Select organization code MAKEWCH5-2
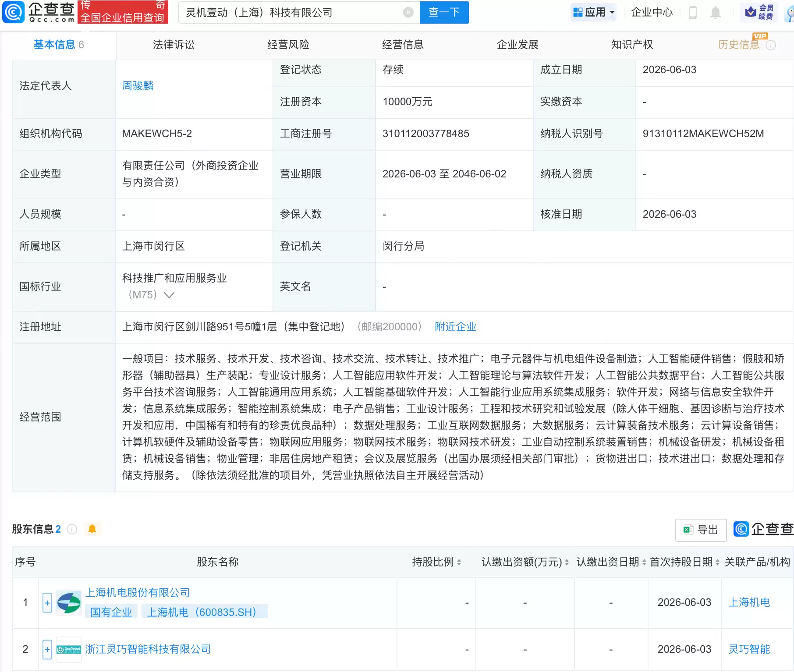 [x=157, y=134]
